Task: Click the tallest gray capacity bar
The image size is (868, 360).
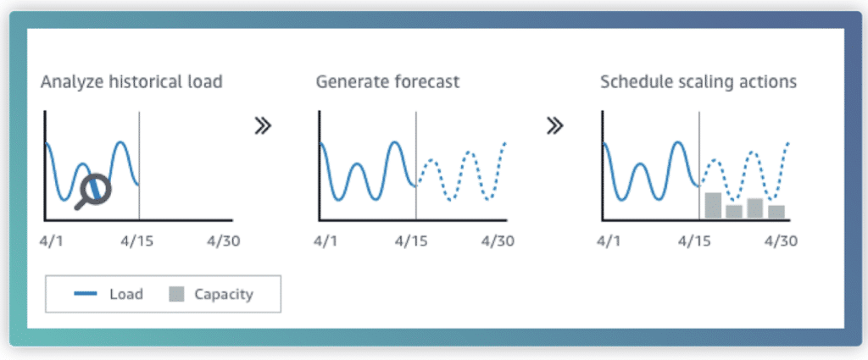Action: click(713, 205)
